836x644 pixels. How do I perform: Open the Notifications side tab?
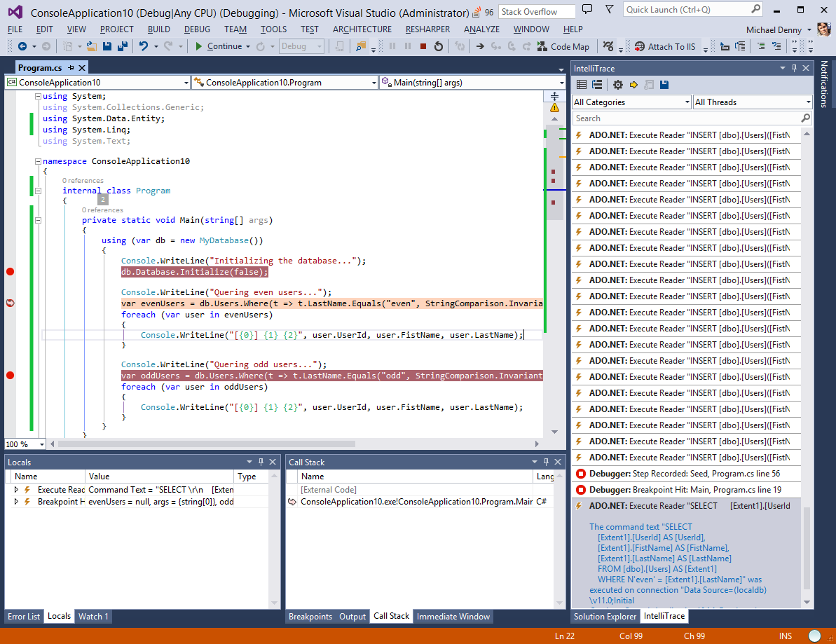[824, 83]
